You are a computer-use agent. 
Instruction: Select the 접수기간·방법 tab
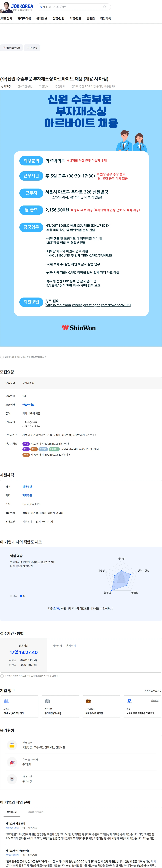click(x=25, y=87)
